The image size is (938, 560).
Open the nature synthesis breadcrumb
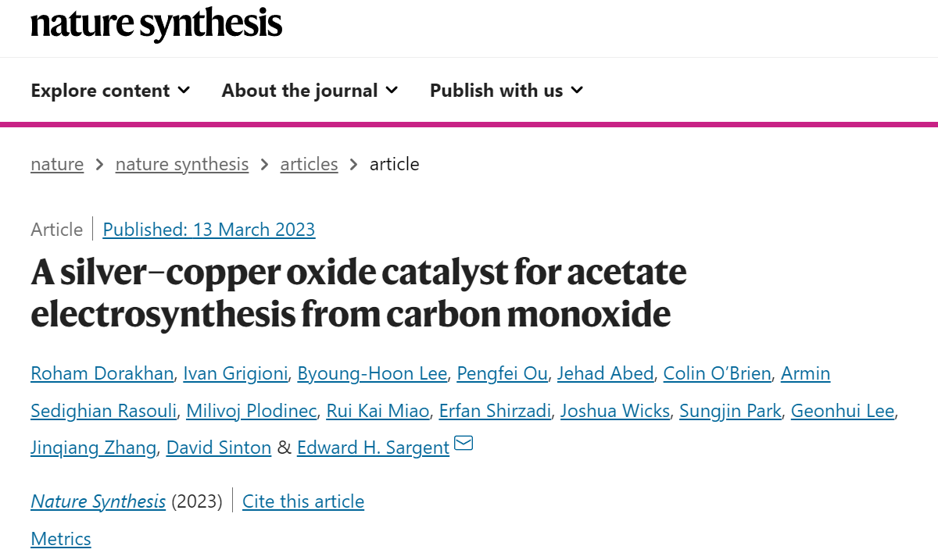pyautogui.click(x=182, y=164)
